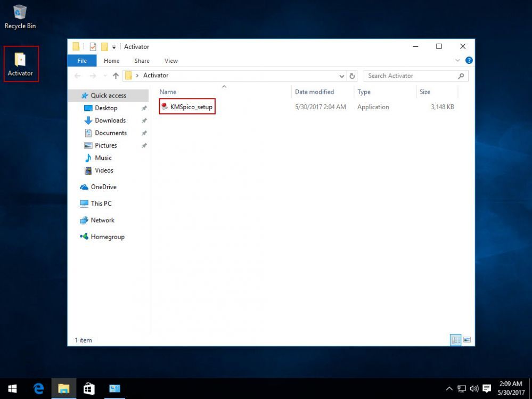Open the blue Help question mark icon
The image size is (532, 399).
tap(469, 60)
